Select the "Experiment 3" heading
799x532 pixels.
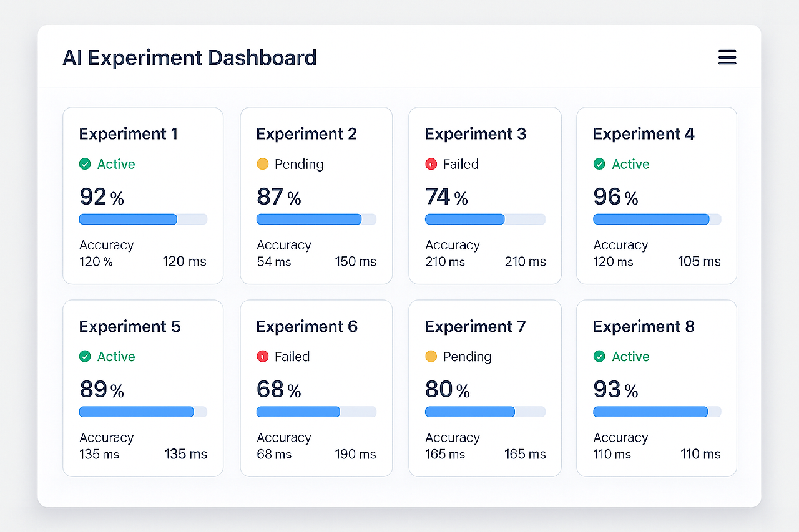point(476,134)
